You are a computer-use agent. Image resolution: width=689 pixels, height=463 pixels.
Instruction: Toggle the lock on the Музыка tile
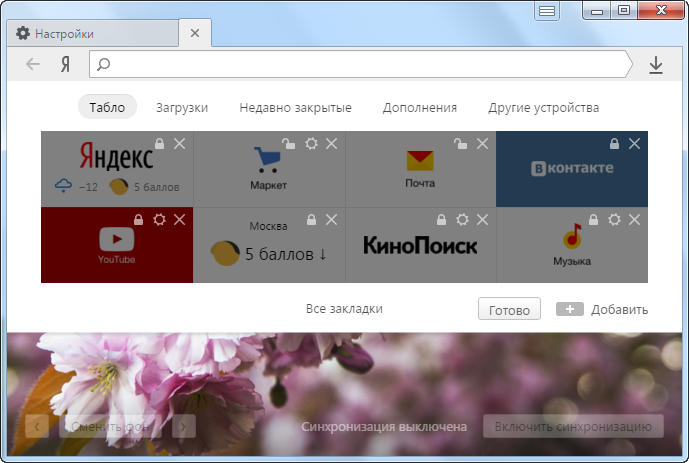click(593, 219)
